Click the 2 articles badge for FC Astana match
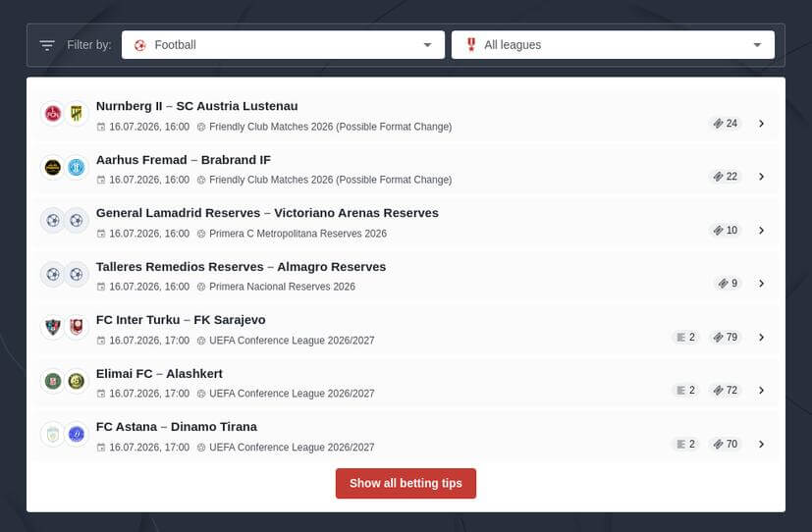 tap(685, 444)
